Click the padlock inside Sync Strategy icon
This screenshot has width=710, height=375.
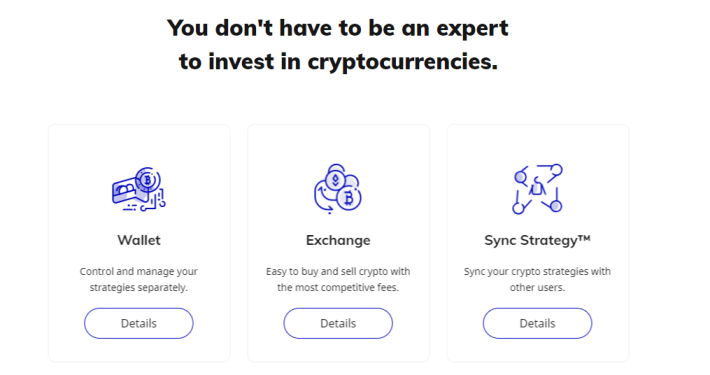[x=537, y=186]
